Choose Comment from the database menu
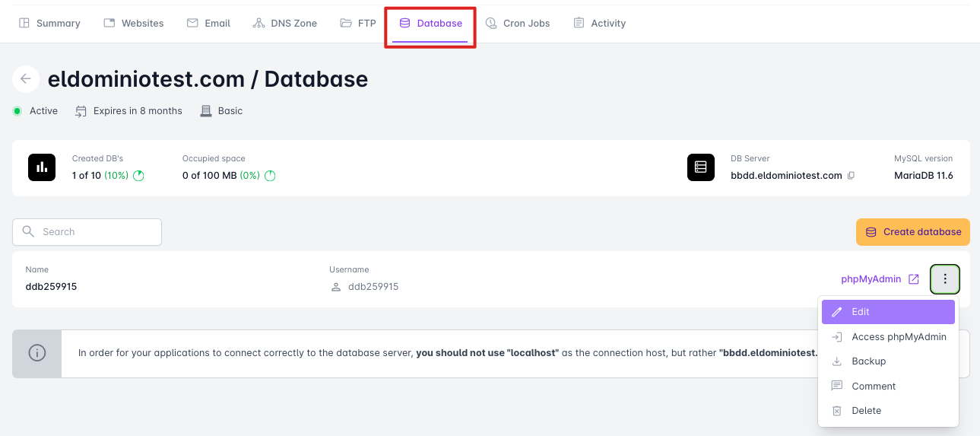This screenshot has width=980, height=436. [873, 387]
